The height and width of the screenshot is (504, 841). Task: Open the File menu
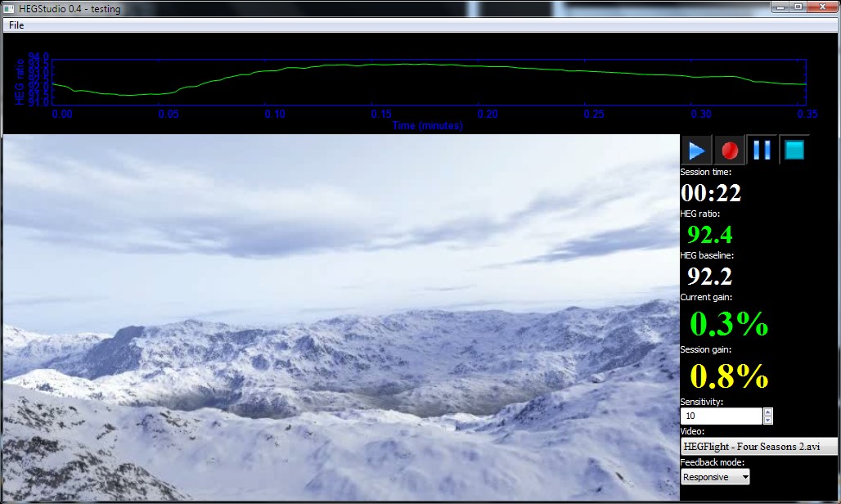16,25
